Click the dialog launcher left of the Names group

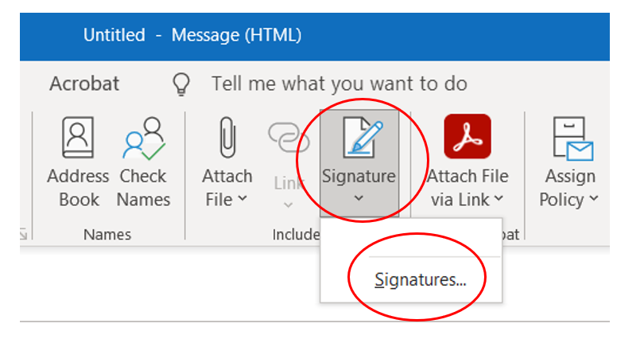tap(25, 234)
